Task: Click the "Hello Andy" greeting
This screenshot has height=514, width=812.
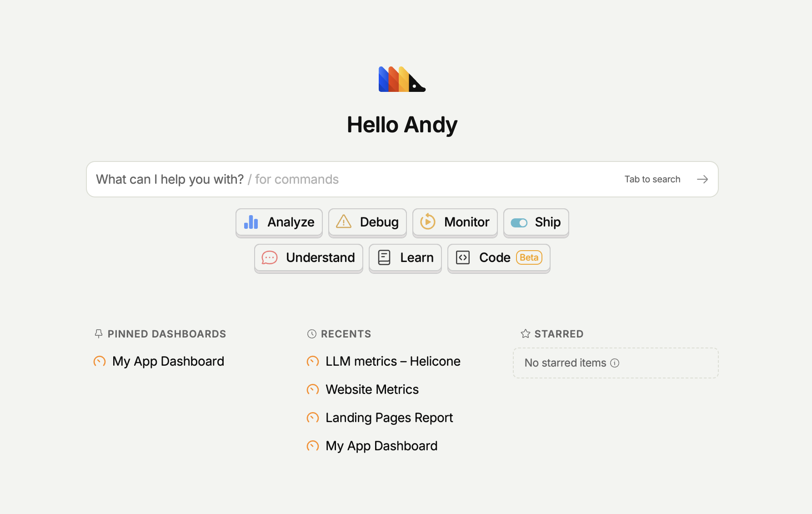Action: (x=402, y=125)
